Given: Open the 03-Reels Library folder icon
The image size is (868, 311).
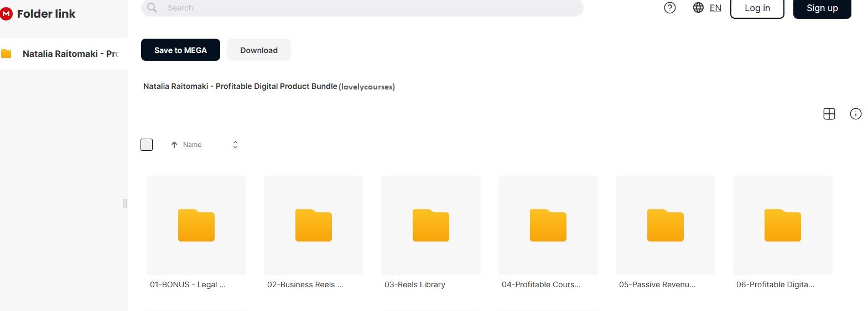Looking at the screenshot, I should pyautogui.click(x=430, y=225).
